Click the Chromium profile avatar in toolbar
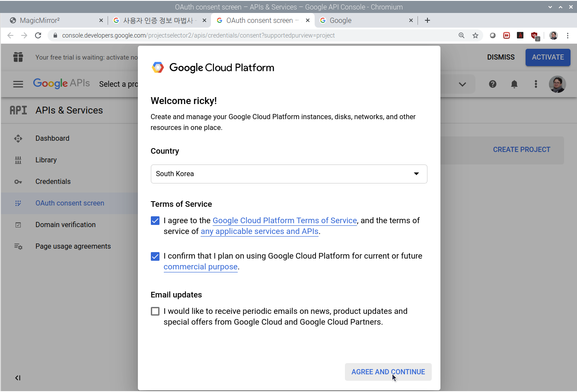 tap(554, 35)
